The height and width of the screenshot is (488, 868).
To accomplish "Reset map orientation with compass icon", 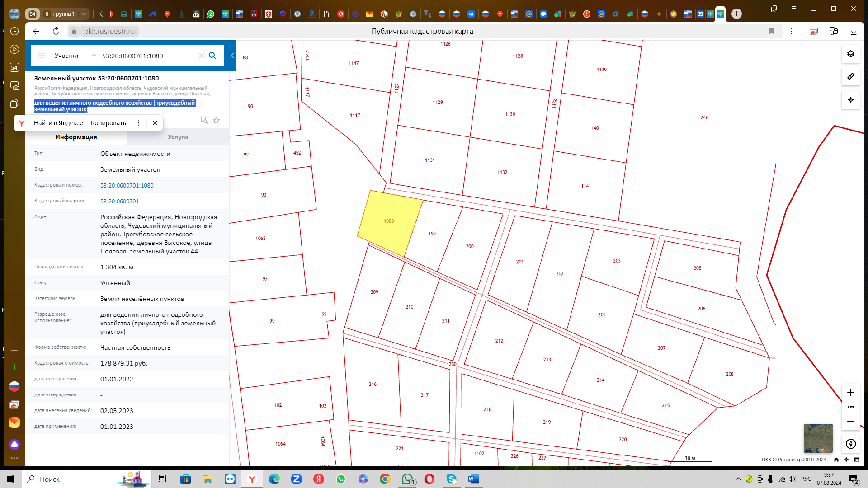I will click(x=850, y=444).
